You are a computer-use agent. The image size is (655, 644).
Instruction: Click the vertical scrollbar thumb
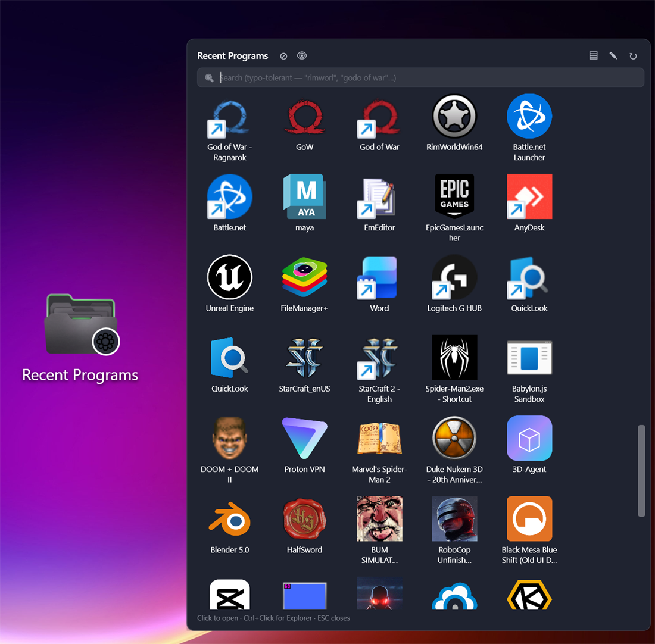(x=641, y=471)
